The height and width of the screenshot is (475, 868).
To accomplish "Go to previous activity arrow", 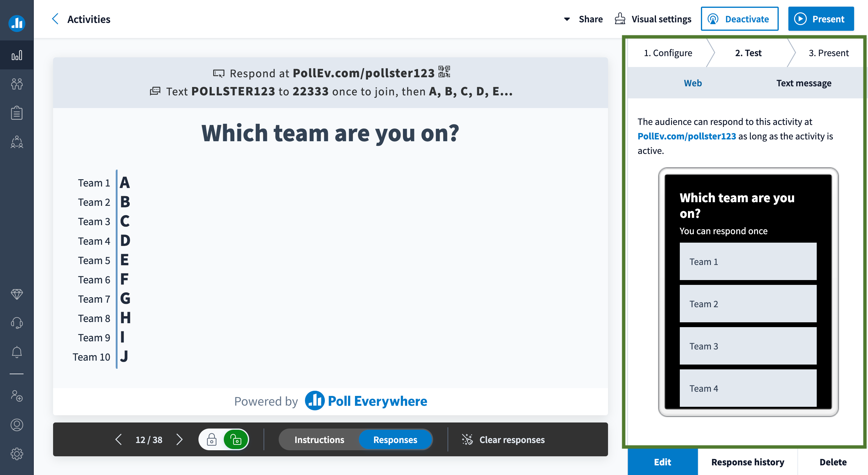I will coord(118,439).
